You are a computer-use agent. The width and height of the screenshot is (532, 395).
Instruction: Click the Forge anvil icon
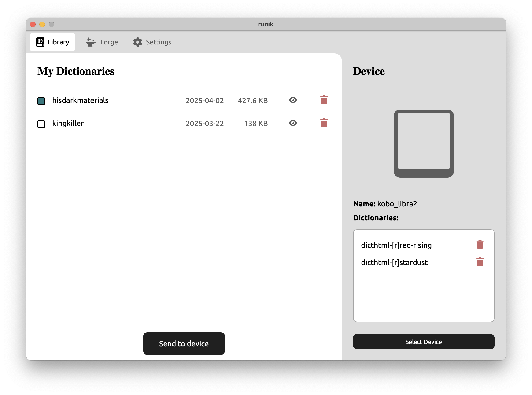click(90, 42)
